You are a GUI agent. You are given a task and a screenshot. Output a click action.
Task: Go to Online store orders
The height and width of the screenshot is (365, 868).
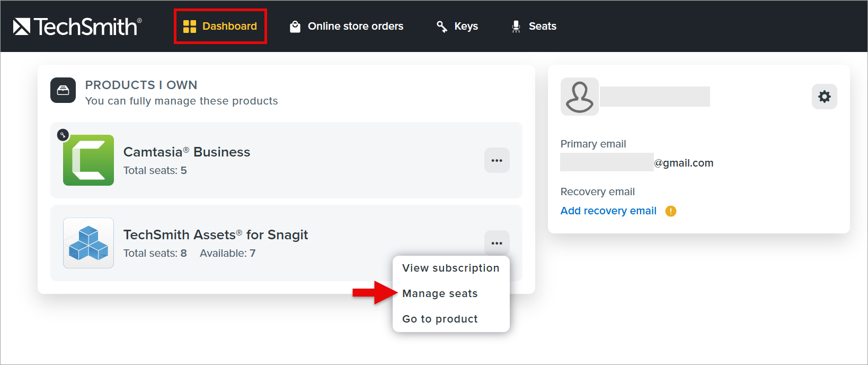coord(347,27)
